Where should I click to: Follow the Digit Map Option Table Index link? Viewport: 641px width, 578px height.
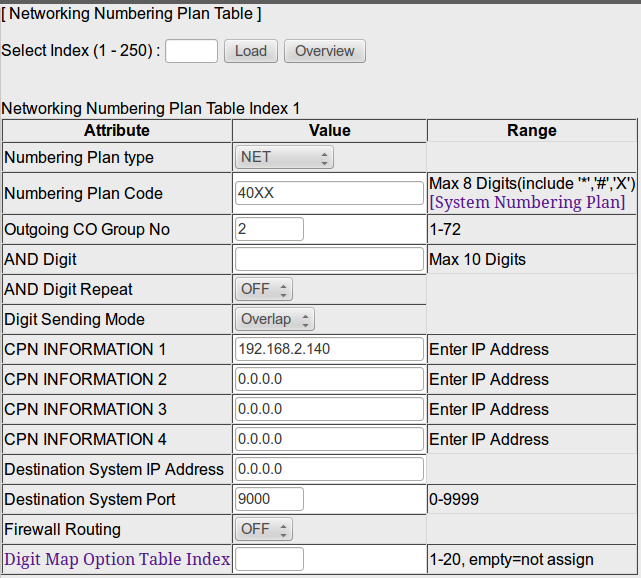pos(117,559)
